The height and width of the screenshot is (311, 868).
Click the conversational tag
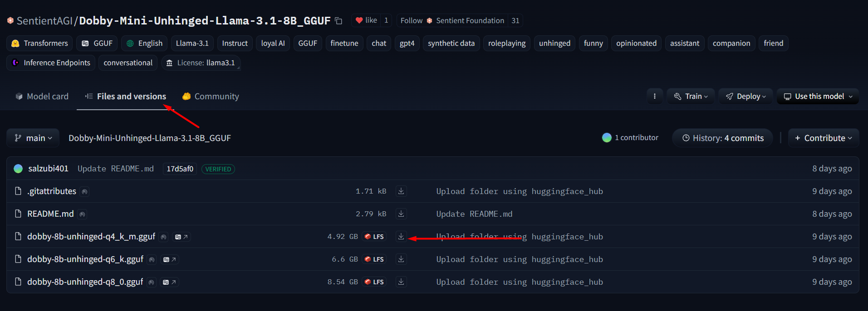(x=128, y=63)
